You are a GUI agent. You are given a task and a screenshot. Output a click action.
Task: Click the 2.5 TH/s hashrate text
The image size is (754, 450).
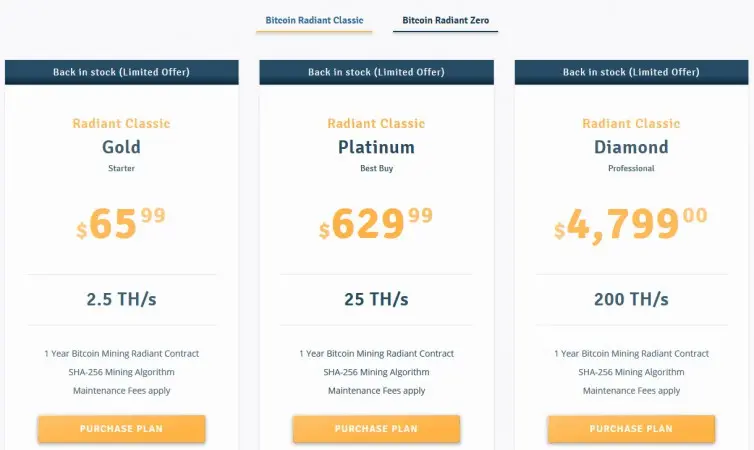pos(121,299)
